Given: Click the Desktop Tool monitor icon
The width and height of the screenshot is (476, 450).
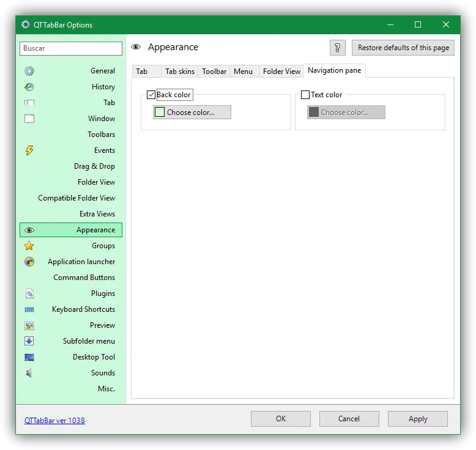Looking at the screenshot, I should pos(29,357).
